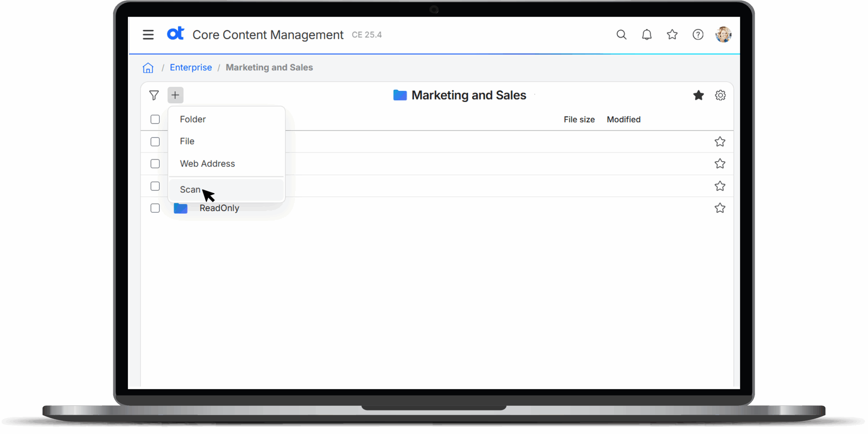Image resolution: width=868 pixels, height=434 pixels.
Task: Select Scan from the add menu
Action: pyautogui.click(x=190, y=189)
